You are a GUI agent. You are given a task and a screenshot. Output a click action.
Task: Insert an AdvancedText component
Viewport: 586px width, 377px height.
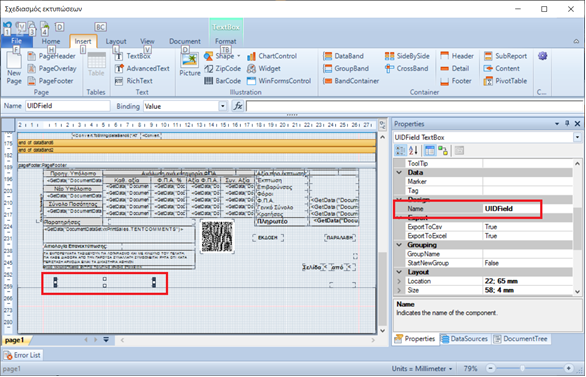(x=142, y=68)
